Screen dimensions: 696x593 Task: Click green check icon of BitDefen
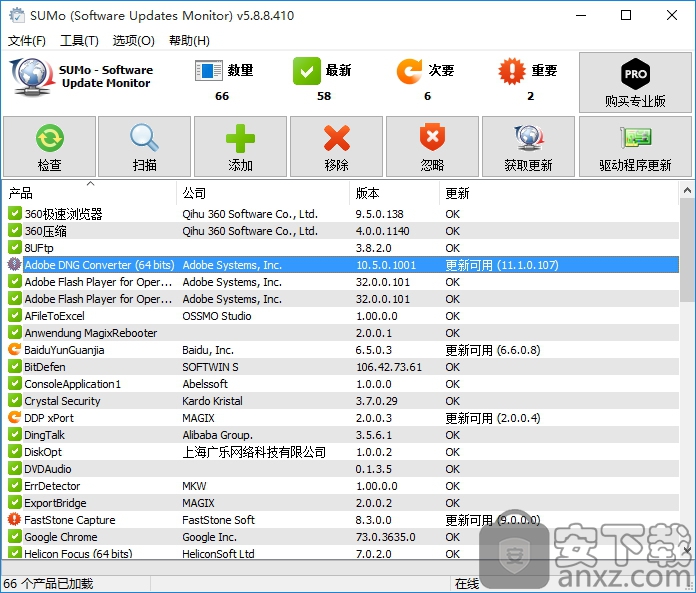(14, 367)
